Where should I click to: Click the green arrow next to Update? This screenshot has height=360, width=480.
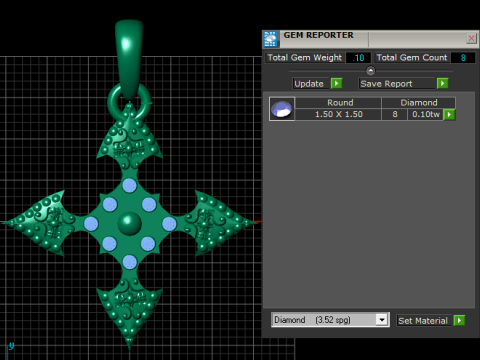(x=337, y=83)
